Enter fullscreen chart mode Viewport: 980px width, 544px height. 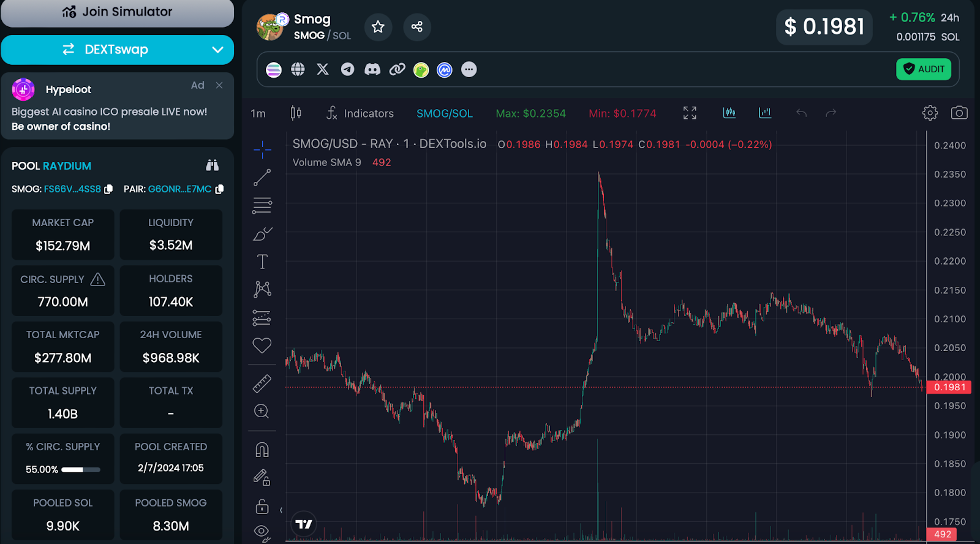point(690,113)
